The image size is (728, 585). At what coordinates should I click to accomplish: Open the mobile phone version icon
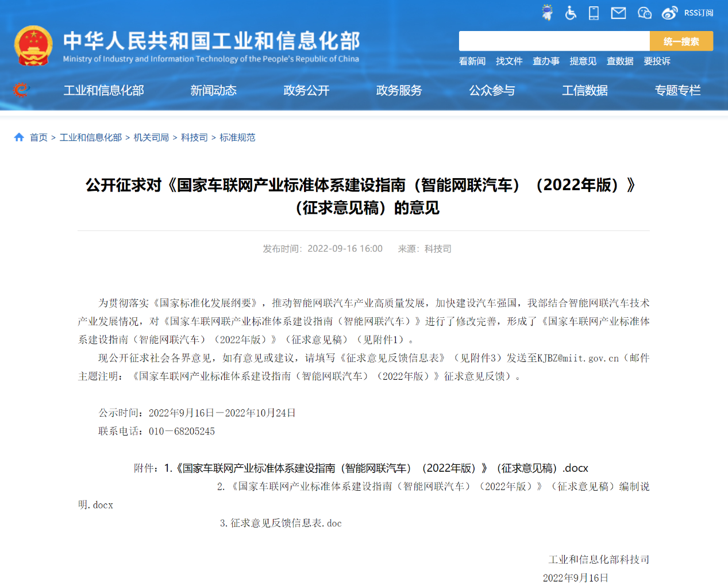pyautogui.click(x=594, y=13)
